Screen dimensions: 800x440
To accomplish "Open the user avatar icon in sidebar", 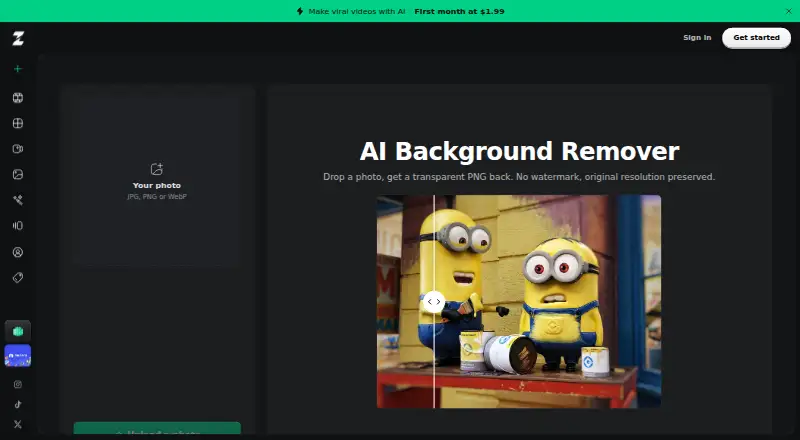I will tap(18, 252).
